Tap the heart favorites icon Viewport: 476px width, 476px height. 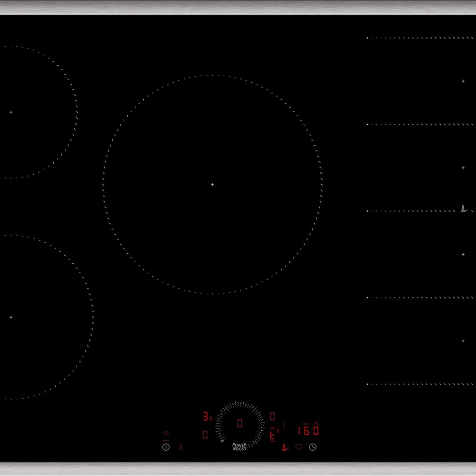point(299,447)
